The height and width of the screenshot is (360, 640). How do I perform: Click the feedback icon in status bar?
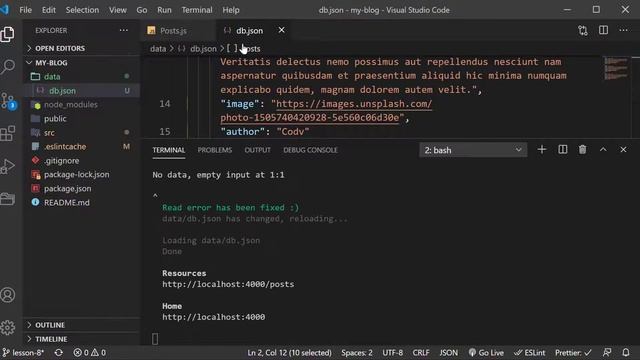click(x=607, y=353)
